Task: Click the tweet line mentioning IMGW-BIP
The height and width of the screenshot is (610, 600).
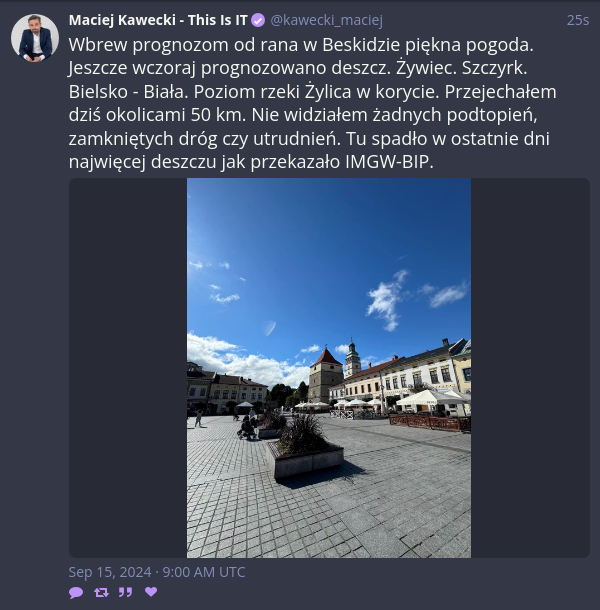Action: click(251, 162)
